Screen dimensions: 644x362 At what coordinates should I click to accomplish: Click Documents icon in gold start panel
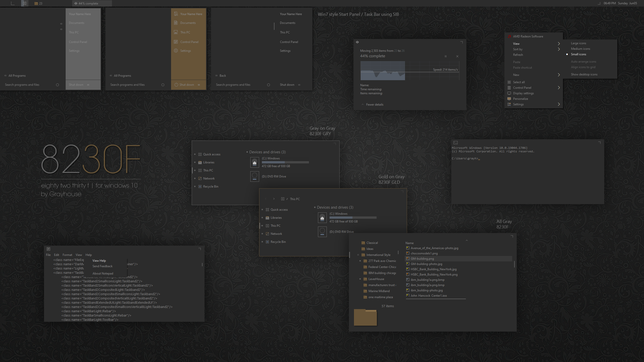(x=176, y=23)
